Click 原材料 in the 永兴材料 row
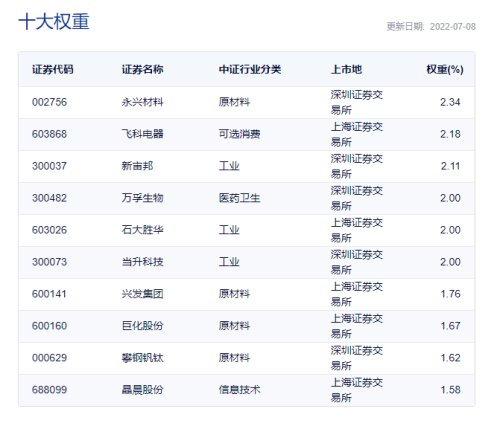Screen dimensions: 500x426 click(234, 102)
